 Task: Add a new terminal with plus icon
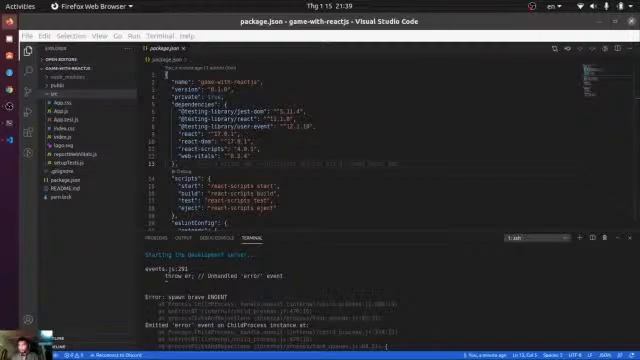pyautogui.click(x=579, y=238)
